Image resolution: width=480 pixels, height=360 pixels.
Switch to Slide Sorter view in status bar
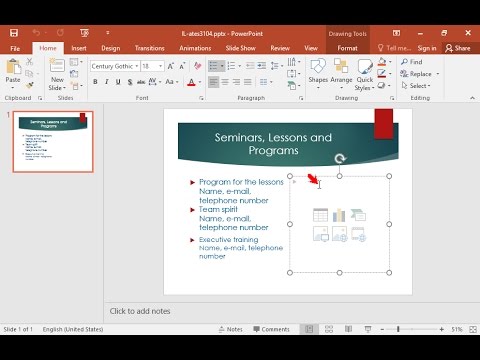329,329
